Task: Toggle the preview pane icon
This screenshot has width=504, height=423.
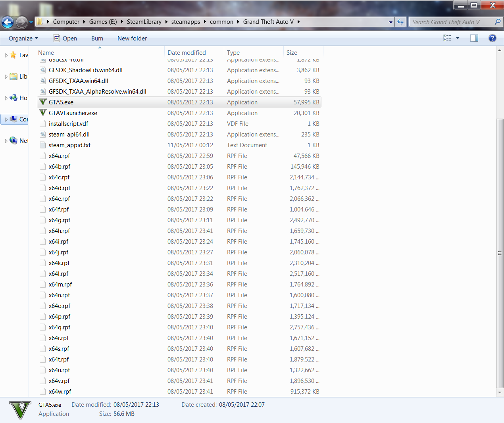Action: 474,38
